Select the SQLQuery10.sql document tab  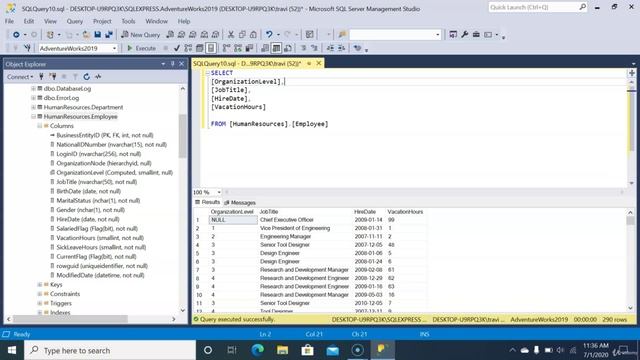(x=247, y=64)
